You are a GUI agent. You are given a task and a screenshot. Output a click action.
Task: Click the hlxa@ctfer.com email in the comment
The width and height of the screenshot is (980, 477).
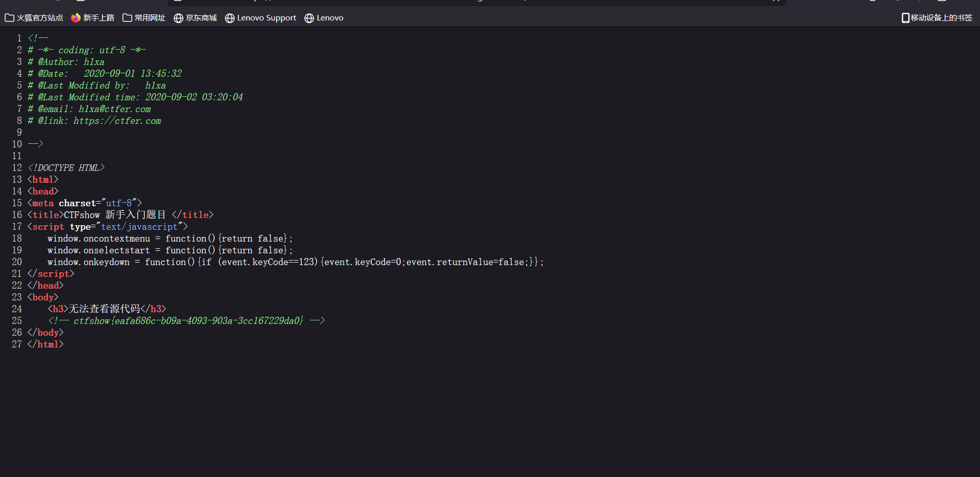114,109
